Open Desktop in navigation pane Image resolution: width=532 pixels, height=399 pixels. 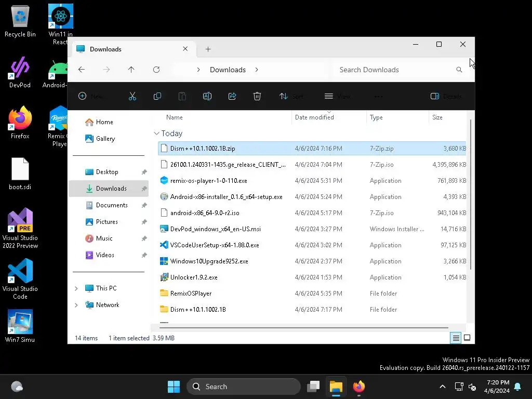[x=107, y=171]
